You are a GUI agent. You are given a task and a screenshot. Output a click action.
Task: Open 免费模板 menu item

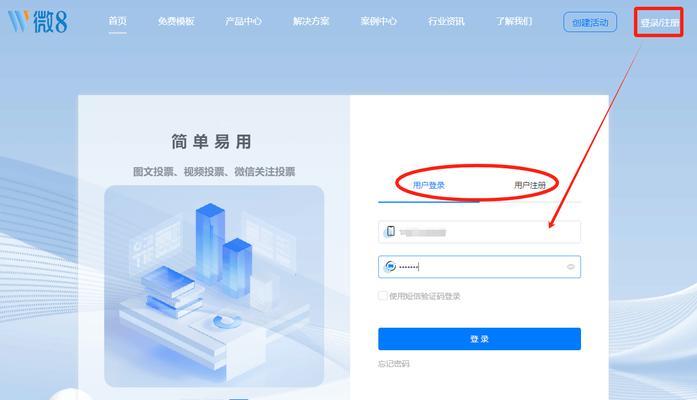(176, 21)
